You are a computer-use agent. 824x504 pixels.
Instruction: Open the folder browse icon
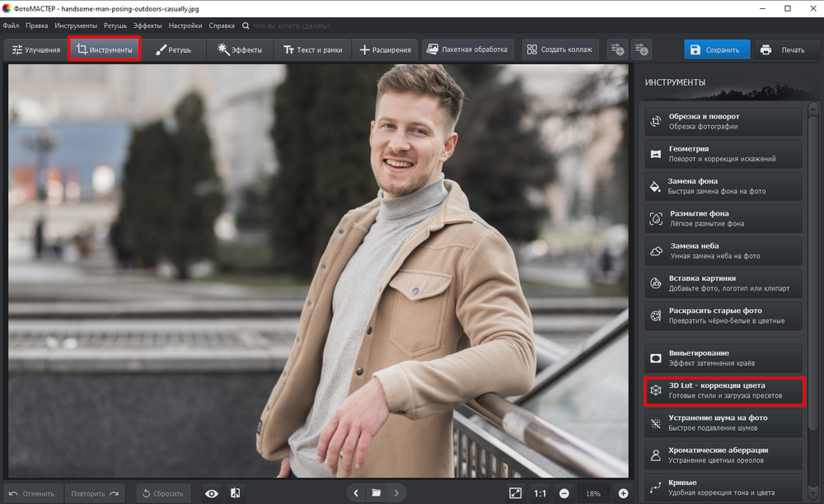coord(377,493)
